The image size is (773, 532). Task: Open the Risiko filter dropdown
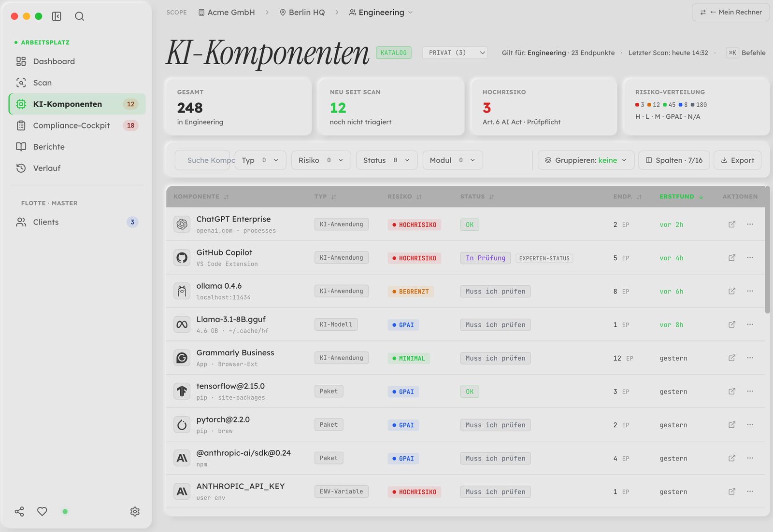(321, 160)
